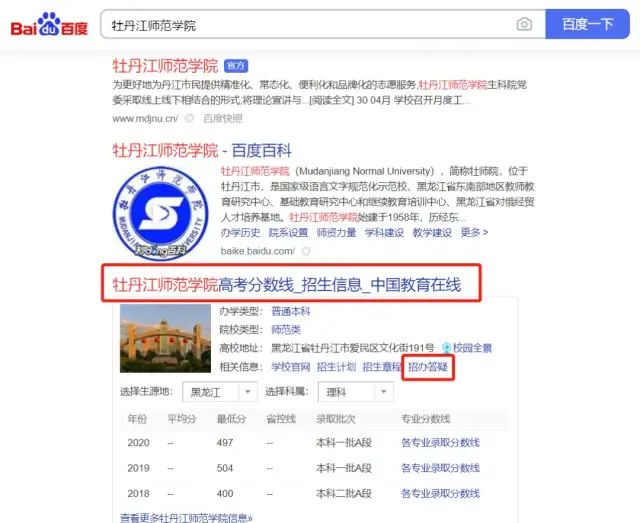
Task: Open the 百度快照 cached link
Action: pos(223,118)
